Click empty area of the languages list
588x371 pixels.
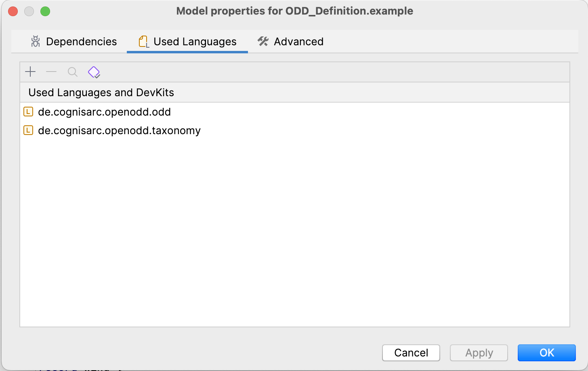[x=295, y=234]
